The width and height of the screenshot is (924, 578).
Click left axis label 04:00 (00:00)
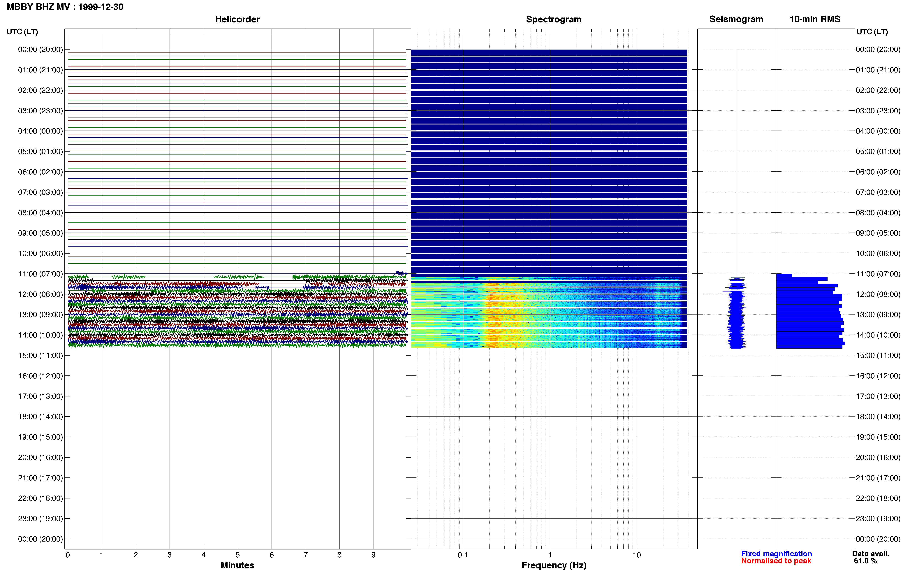pyautogui.click(x=41, y=131)
